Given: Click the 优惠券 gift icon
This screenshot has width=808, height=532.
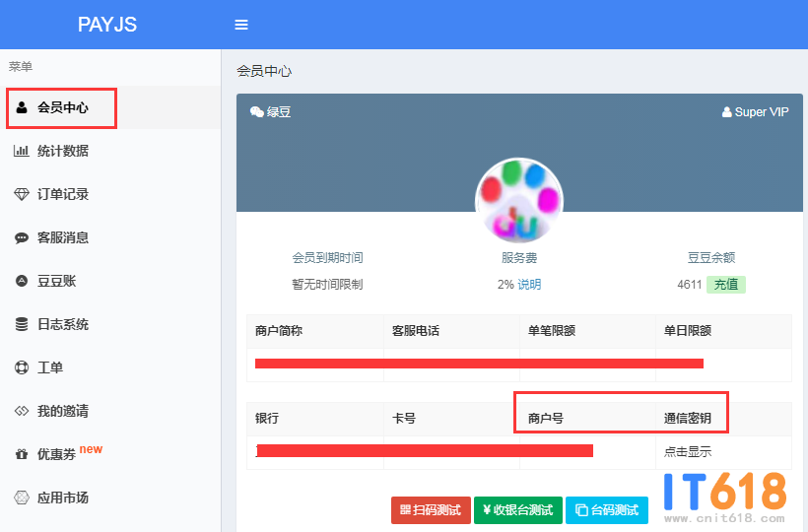Looking at the screenshot, I should pyautogui.click(x=22, y=455).
